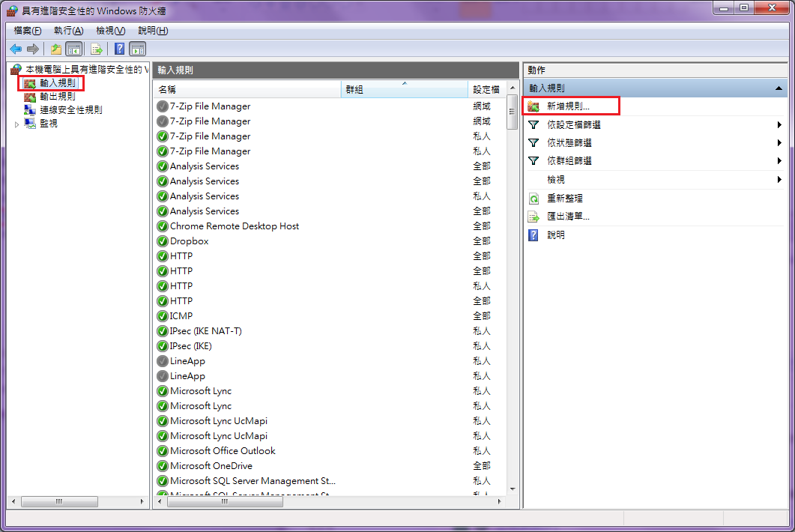Click the 說明 help icon in action pane
This screenshot has width=795, height=532.
pos(532,234)
